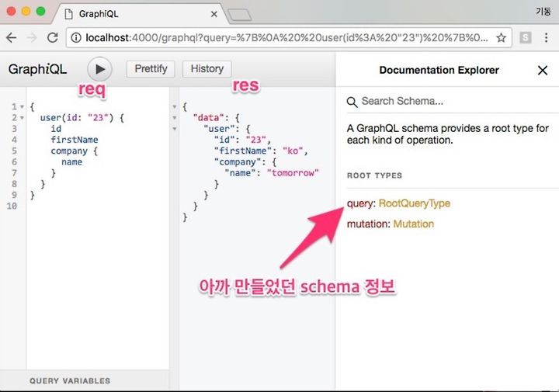Collapse the response root fold arrow
Image resolution: width=559 pixels, height=392 pixels.
[175, 106]
